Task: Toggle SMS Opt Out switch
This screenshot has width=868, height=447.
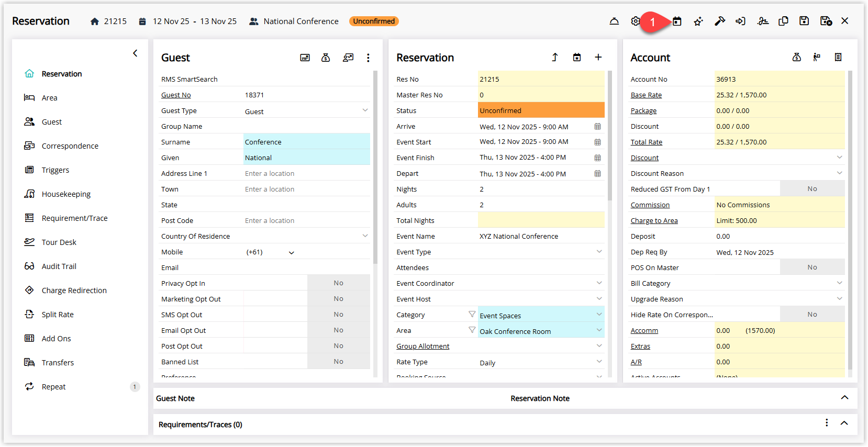Action: (x=339, y=315)
